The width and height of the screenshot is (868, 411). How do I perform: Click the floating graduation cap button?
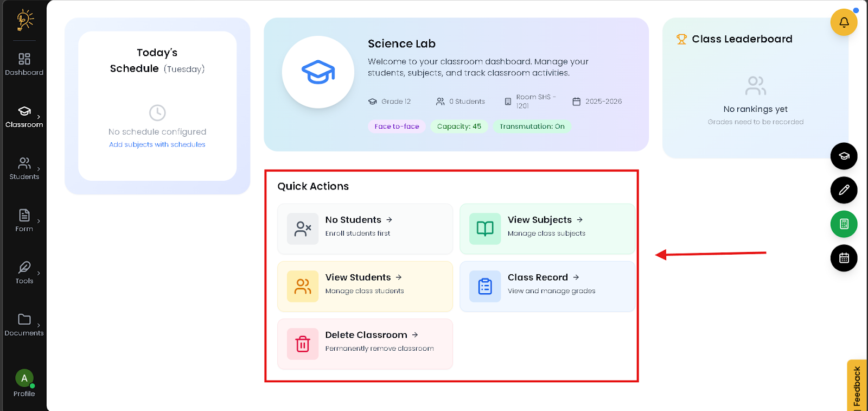tap(844, 156)
